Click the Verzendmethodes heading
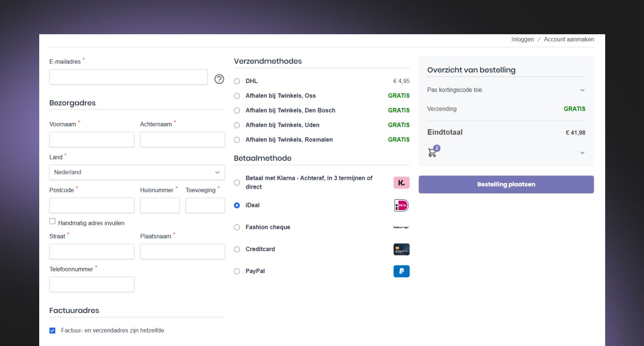The height and width of the screenshot is (346, 644). tap(268, 61)
